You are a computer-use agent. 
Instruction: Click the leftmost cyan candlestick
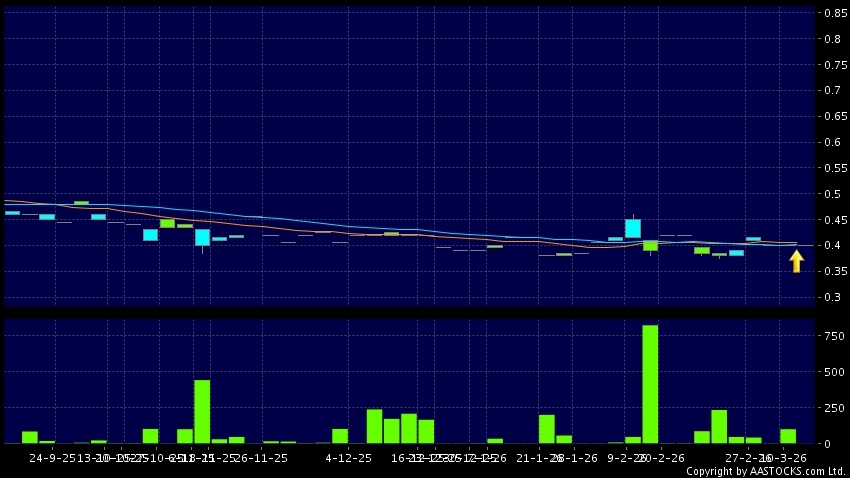(x=12, y=213)
